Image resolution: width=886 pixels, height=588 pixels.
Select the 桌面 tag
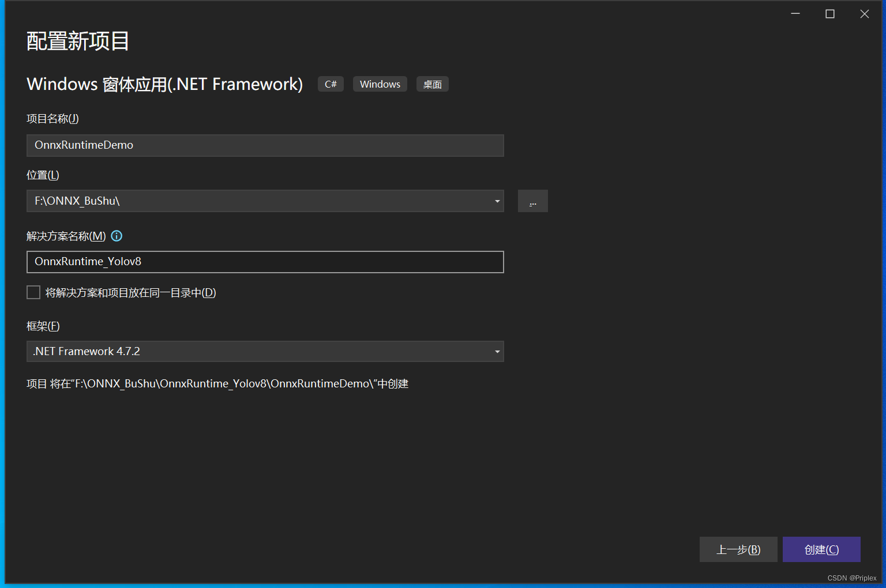pyautogui.click(x=433, y=84)
